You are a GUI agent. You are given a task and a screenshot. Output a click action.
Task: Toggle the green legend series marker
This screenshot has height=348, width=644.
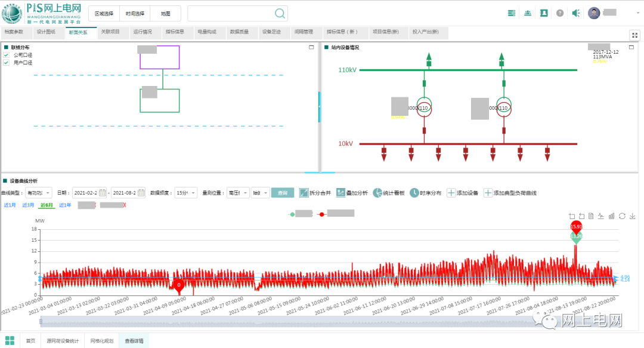coord(292,214)
